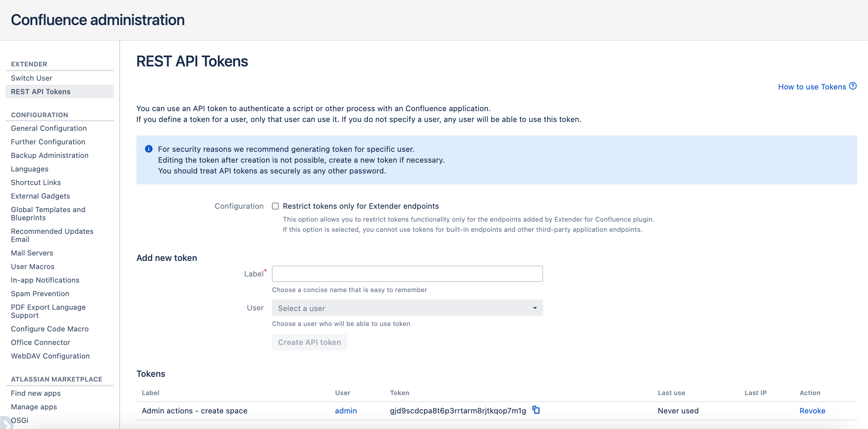This screenshot has width=868, height=429.
Task: Click the Create API token button
Action: click(309, 342)
